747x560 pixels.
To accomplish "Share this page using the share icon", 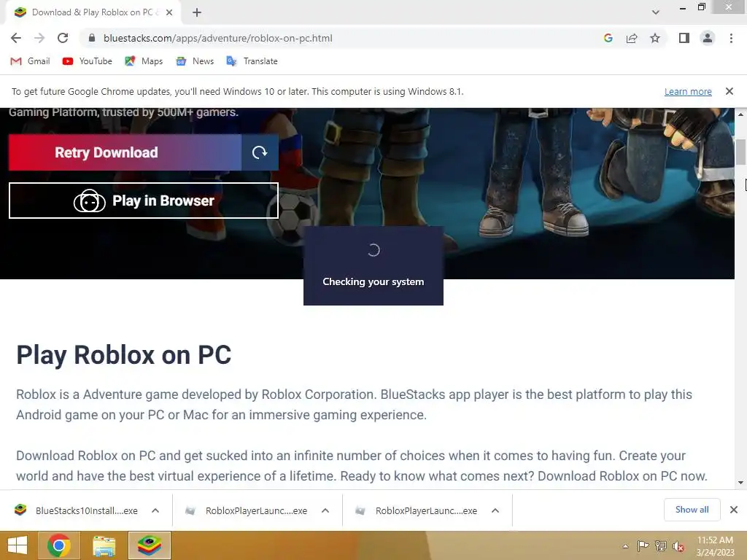I will point(632,38).
